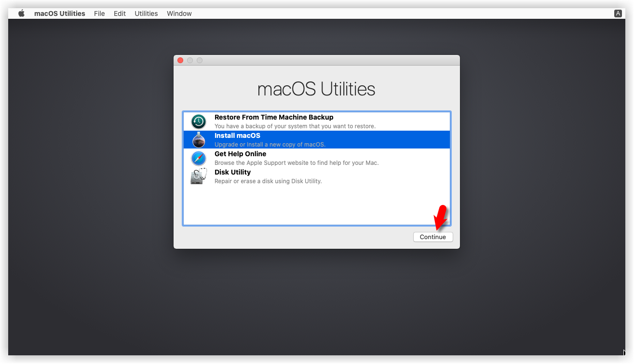Image resolution: width=634 pixels, height=364 pixels.
Task: Click the Time Machine clock icon
Action: 199,121
